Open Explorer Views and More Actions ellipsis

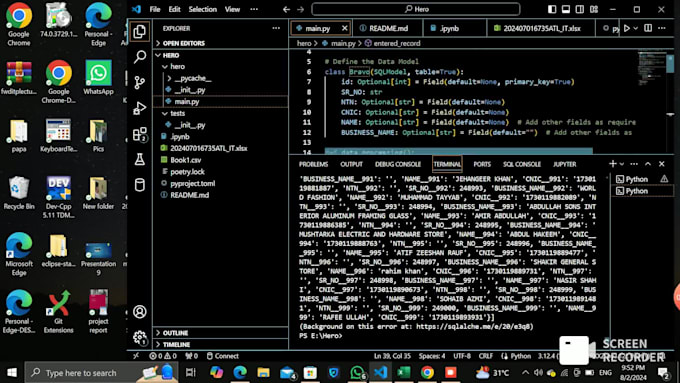276,28
